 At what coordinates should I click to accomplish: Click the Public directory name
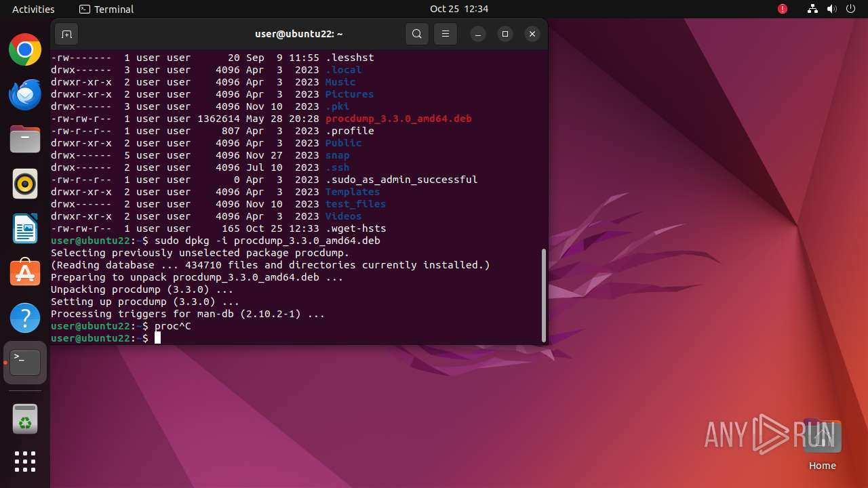tap(344, 143)
